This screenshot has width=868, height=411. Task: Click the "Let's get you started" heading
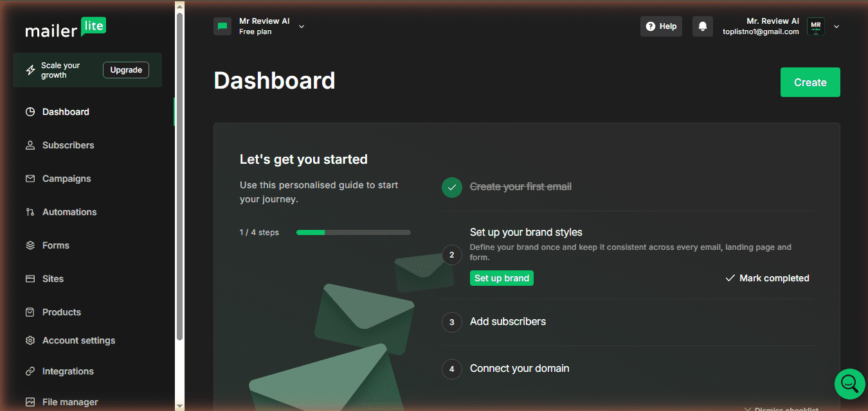(303, 159)
